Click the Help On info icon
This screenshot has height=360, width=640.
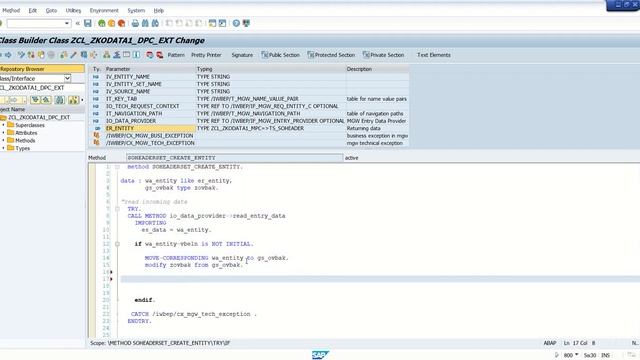pyautogui.click(x=137, y=55)
